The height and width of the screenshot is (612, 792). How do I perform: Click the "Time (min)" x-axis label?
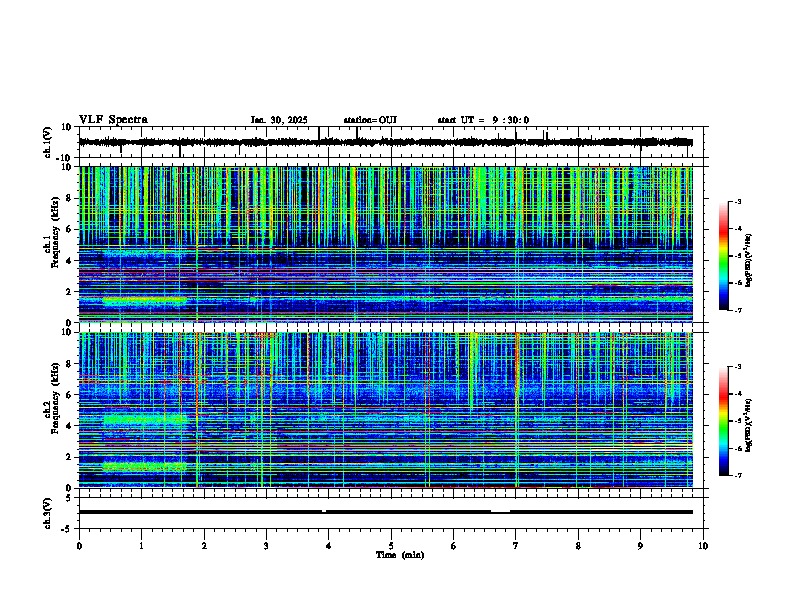400,555
